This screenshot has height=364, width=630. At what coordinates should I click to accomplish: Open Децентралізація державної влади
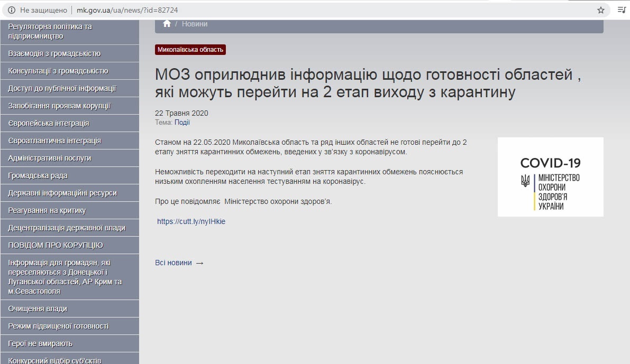(70, 228)
